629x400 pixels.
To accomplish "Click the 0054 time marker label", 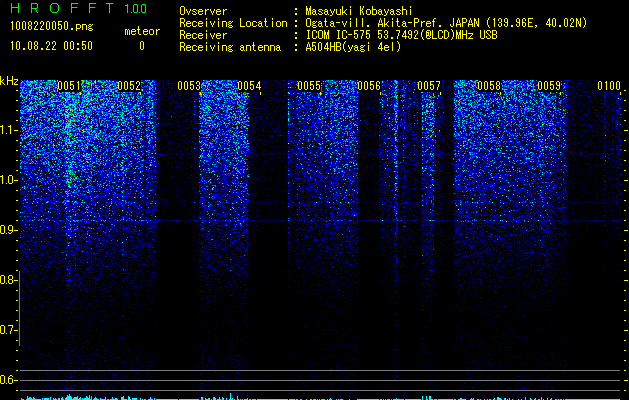I will pos(249,86).
